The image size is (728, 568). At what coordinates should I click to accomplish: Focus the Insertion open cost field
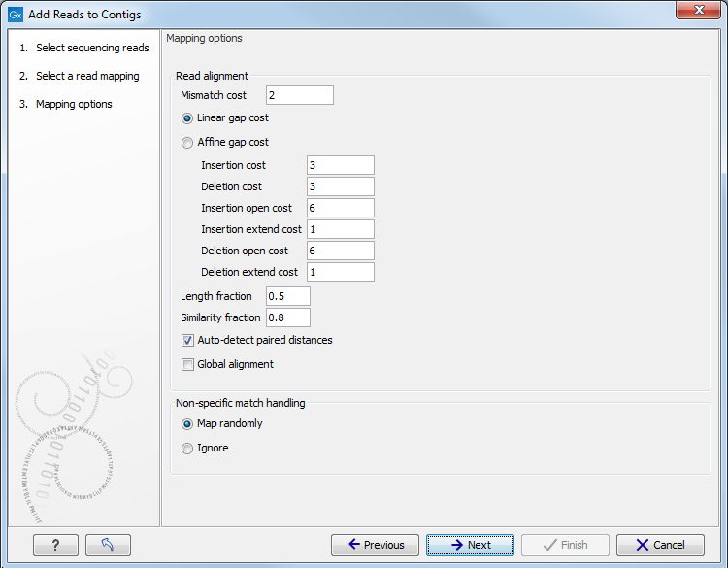pos(341,208)
